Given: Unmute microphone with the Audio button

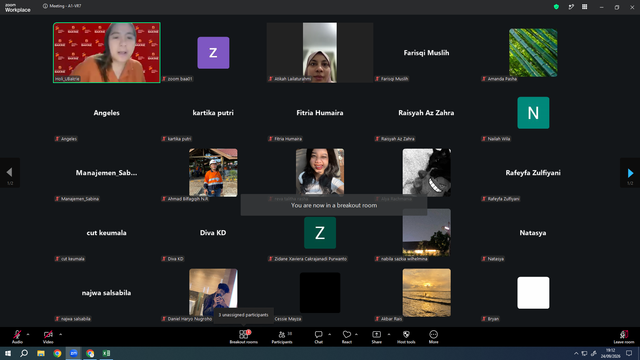Looking at the screenshot, I should click(x=17, y=337).
